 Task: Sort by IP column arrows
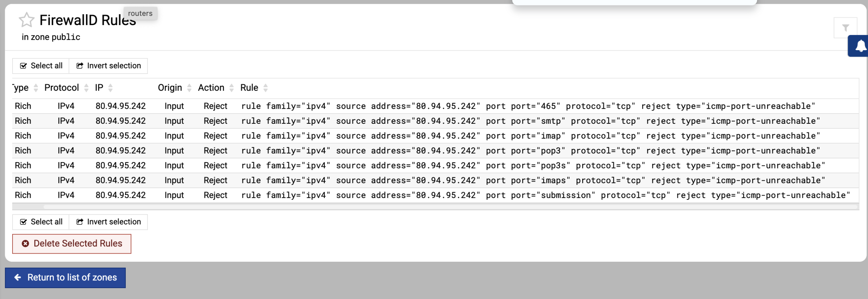[x=110, y=88]
